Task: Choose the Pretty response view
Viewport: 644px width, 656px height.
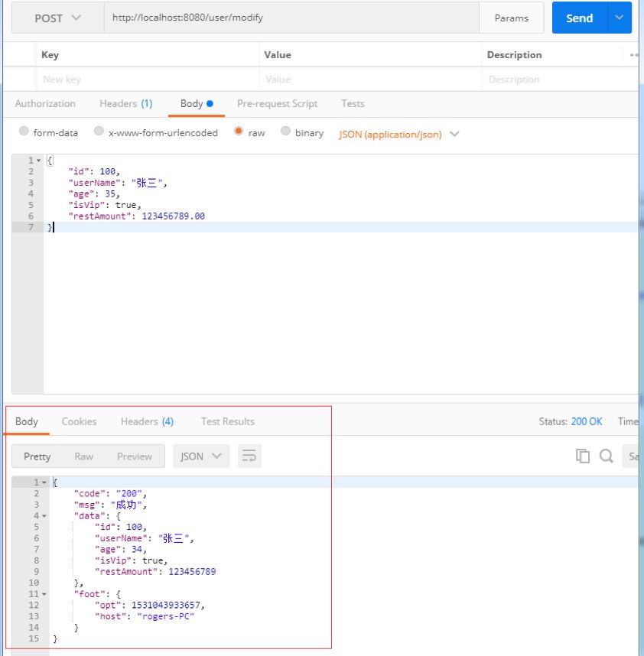Action: click(x=37, y=456)
